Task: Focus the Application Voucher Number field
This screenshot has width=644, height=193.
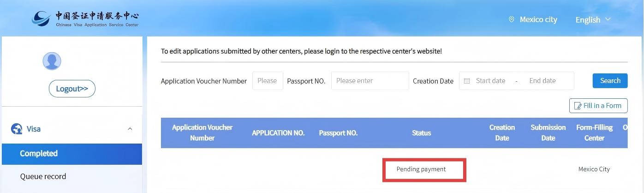Action: 268,81
